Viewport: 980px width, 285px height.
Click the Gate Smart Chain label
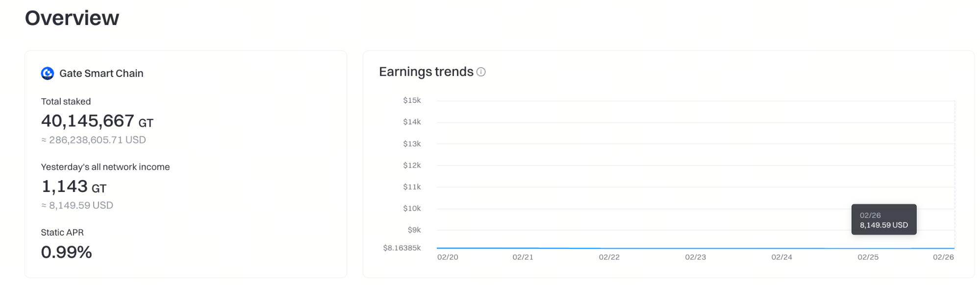101,73
